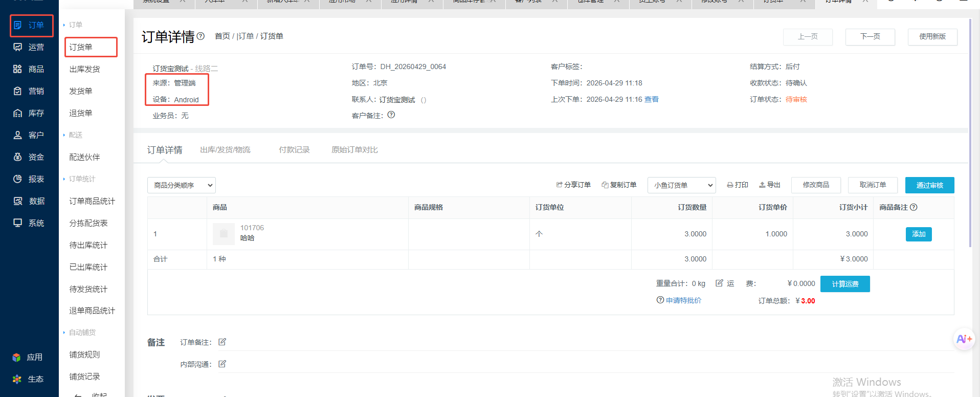The height and width of the screenshot is (397, 980).
Task: Switch to 原始订单对比 tab
Action: pyautogui.click(x=354, y=150)
